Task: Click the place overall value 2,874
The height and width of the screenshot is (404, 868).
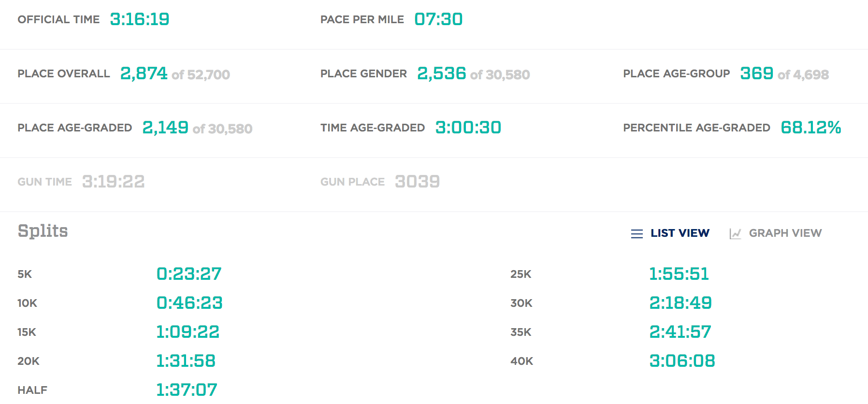Action: [144, 73]
